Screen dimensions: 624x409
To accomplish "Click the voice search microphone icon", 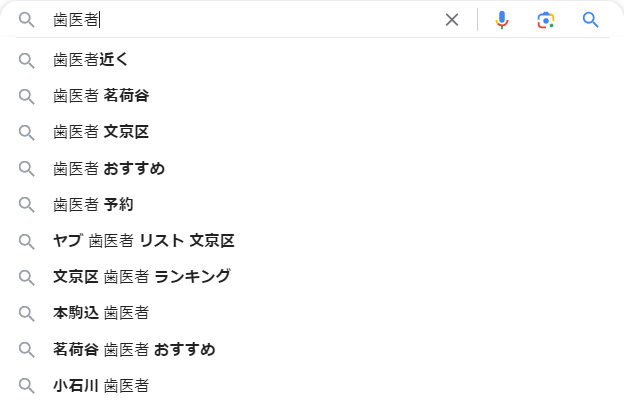I will coord(501,19).
